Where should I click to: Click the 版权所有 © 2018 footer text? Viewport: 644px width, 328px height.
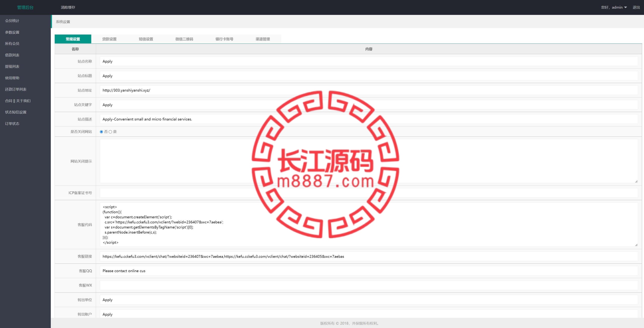click(x=350, y=323)
